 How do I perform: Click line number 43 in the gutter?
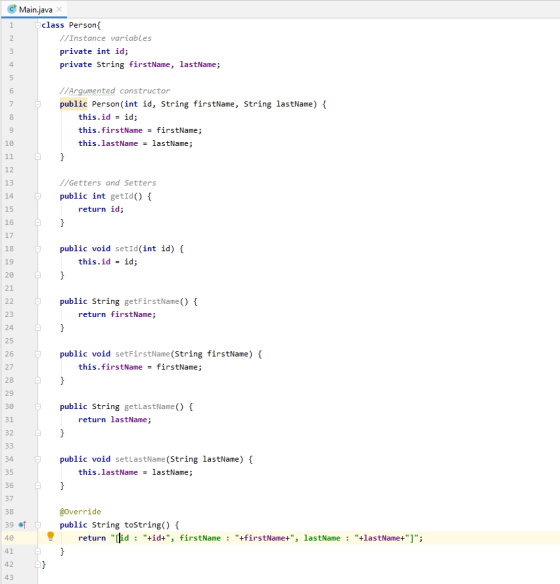[9, 578]
